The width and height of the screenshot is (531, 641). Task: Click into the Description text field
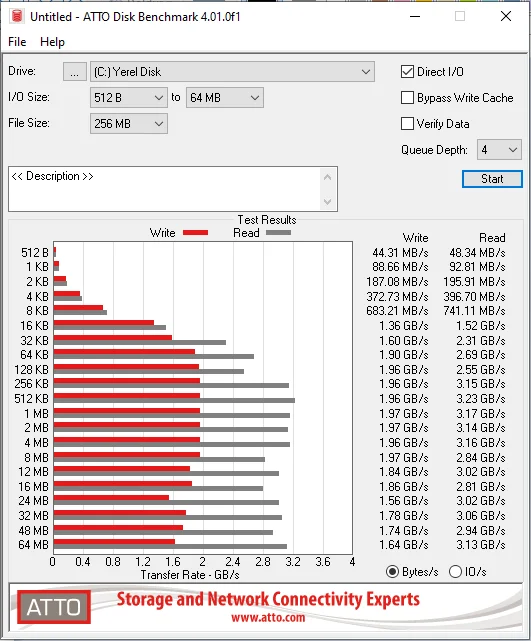(x=164, y=189)
